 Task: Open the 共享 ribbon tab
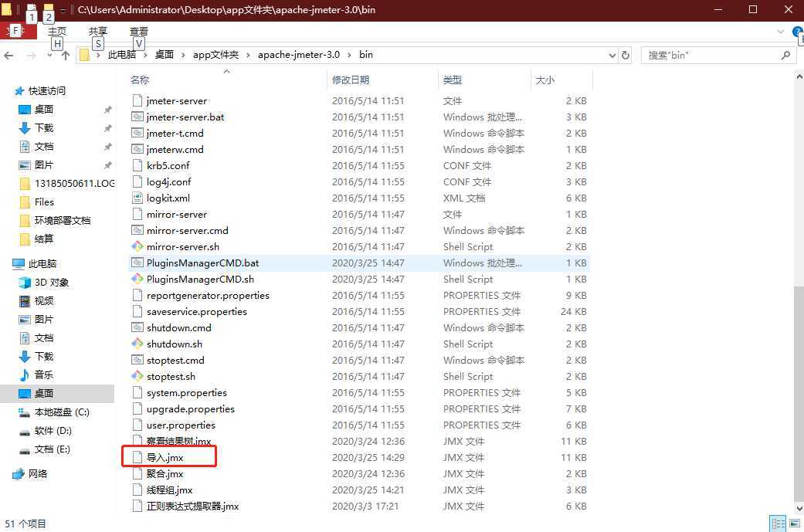tap(97, 32)
